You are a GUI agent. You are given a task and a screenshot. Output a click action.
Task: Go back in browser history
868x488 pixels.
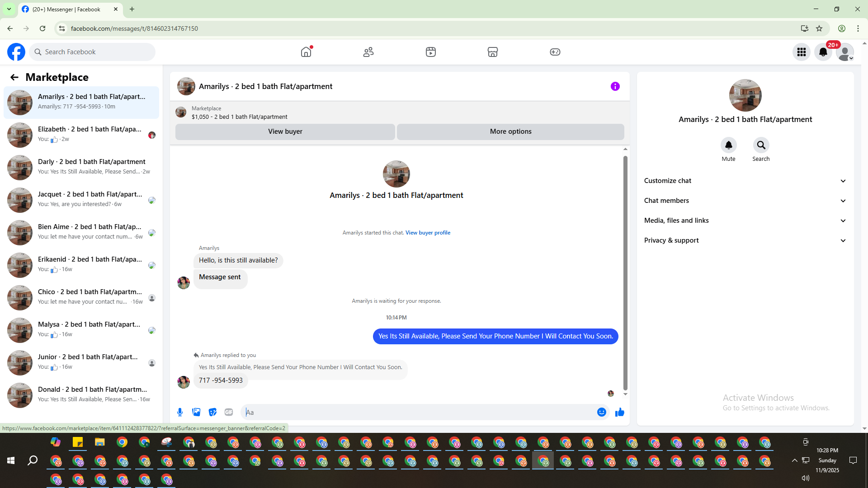(x=10, y=28)
